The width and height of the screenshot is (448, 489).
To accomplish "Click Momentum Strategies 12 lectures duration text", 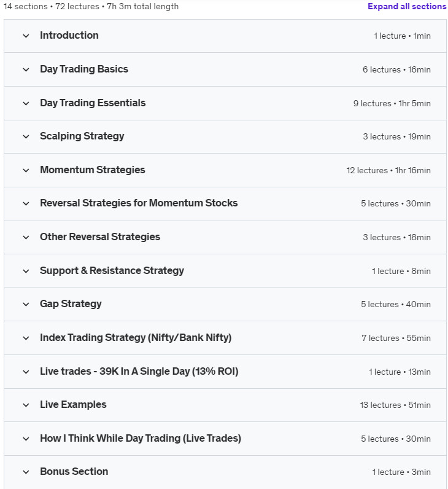I will tap(388, 170).
